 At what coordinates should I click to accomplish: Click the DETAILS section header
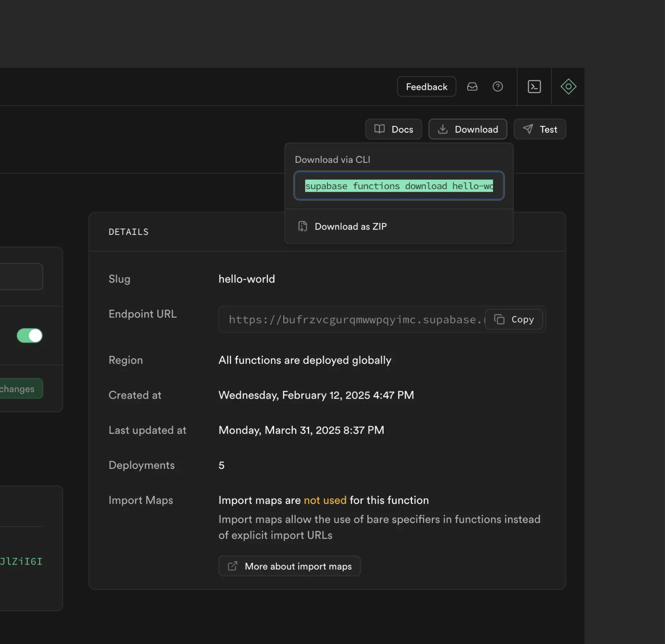pos(129,232)
